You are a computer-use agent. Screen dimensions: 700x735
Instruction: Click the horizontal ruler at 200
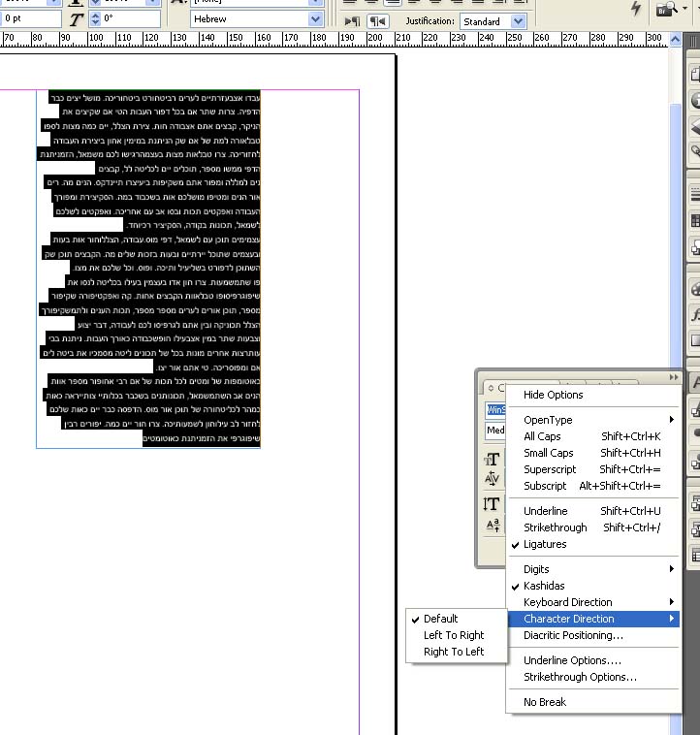pos(375,39)
